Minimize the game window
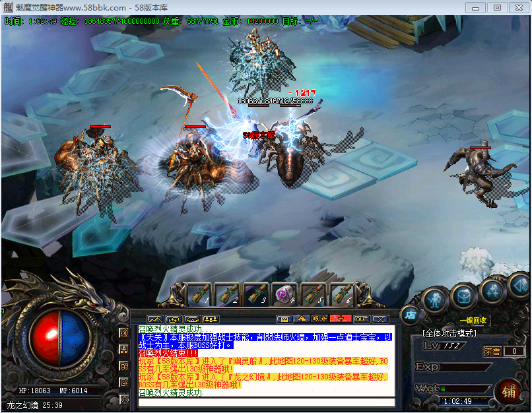 tap(475, 8)
